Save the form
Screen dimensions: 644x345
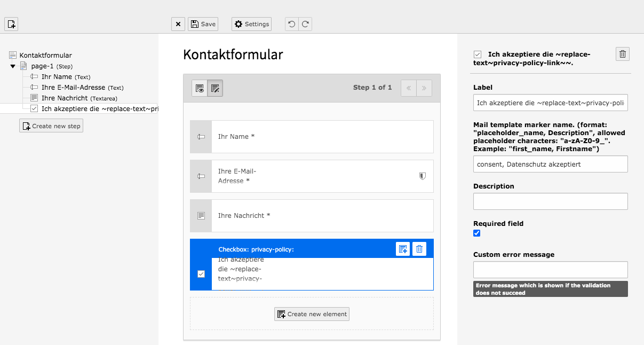(203, 24)
